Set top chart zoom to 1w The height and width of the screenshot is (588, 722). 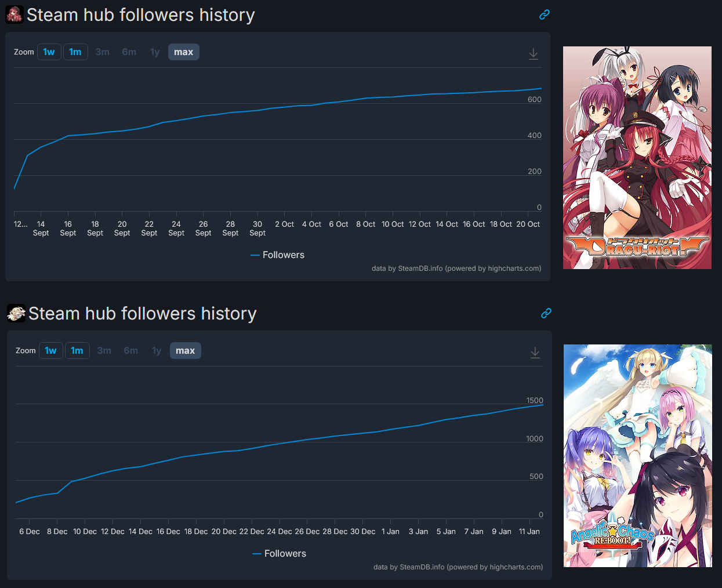click(x=49, y=52)
